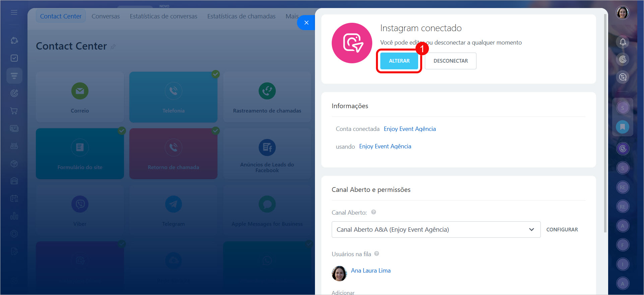
Task: Open the robot automation icon in sidebar
Action: tap(14, 146)
